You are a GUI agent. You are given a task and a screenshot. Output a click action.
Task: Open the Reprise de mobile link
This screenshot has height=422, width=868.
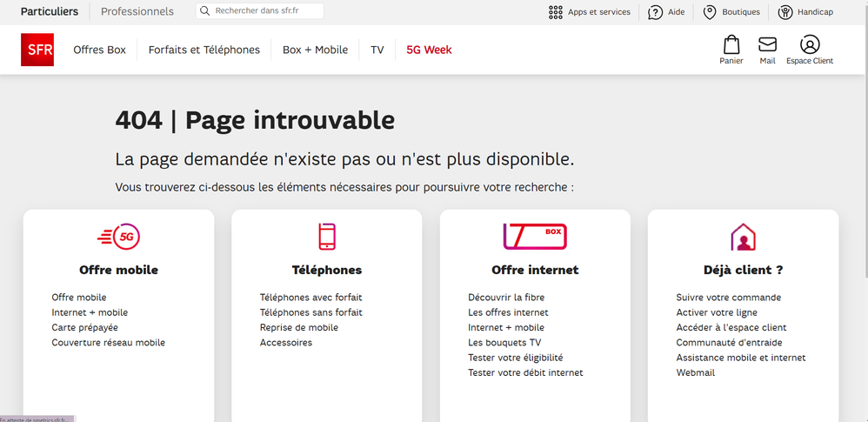tap(299, 327)
